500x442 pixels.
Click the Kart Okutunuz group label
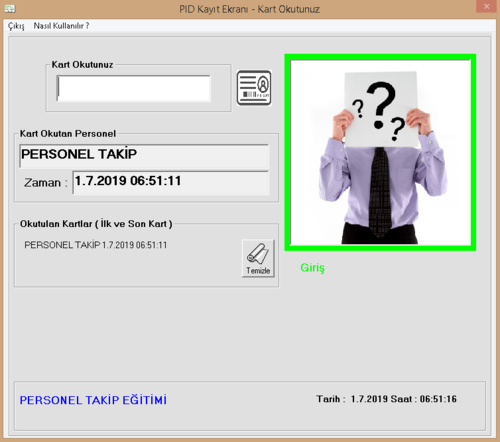[x=82, y=65]
